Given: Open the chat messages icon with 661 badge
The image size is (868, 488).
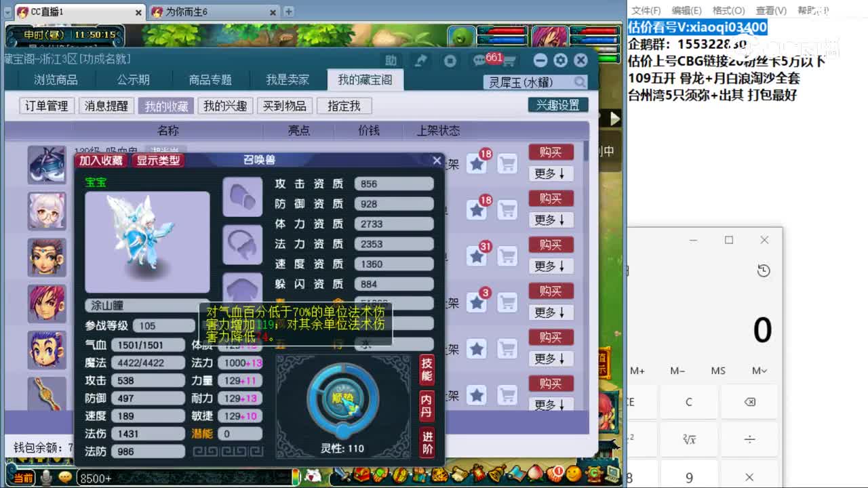Looking at the screenshot, I should coord(480,61).
